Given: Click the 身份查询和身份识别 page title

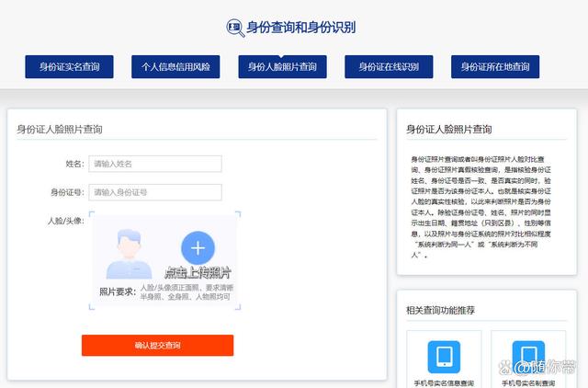Looking at the screenshot, I should point(301,28).
